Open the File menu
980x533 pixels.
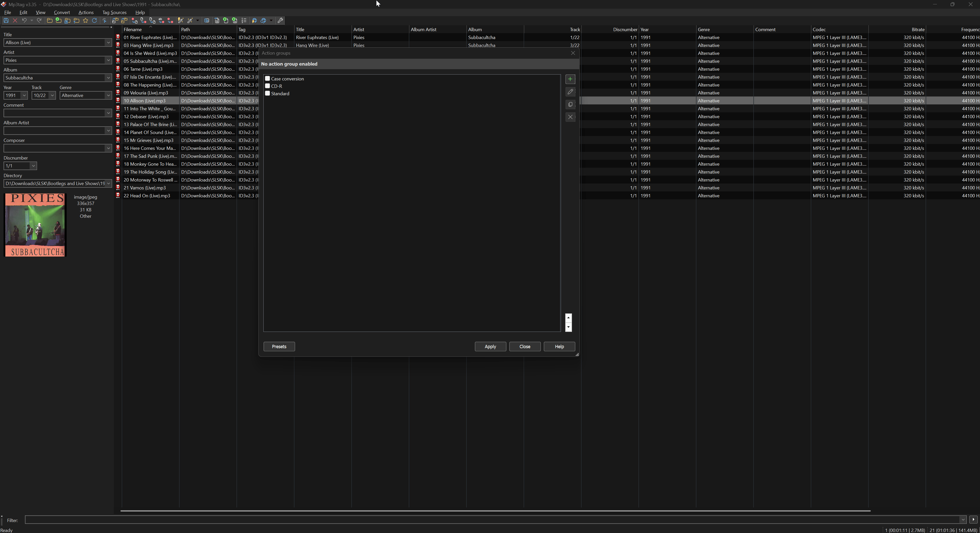pyautogui.click(x=7, y=13)
